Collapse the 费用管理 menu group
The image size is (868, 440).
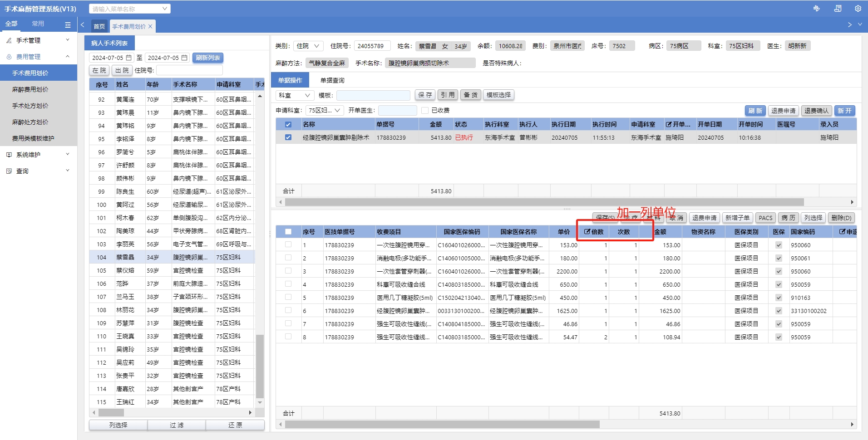(x=68, y=57)
